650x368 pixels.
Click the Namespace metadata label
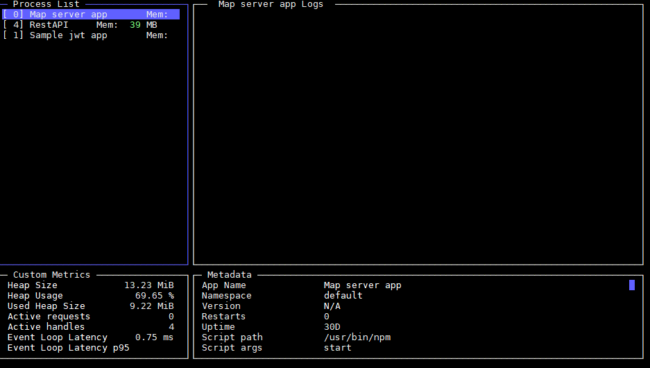(x=226, y=295)
